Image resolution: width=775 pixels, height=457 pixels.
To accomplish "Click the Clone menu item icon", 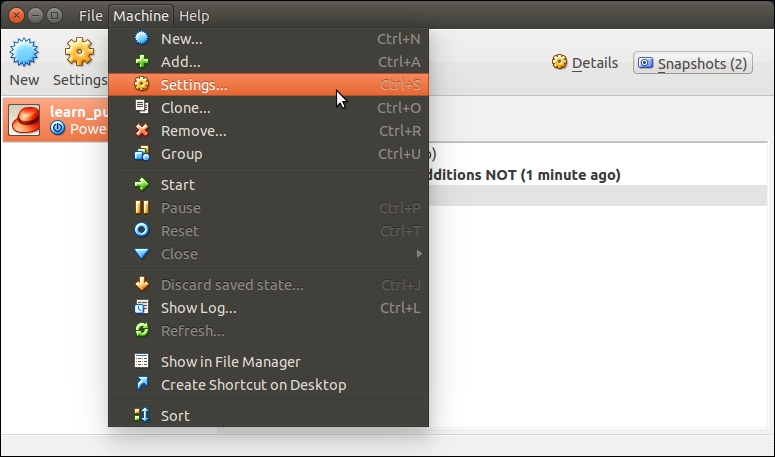I will click(142, 108).
